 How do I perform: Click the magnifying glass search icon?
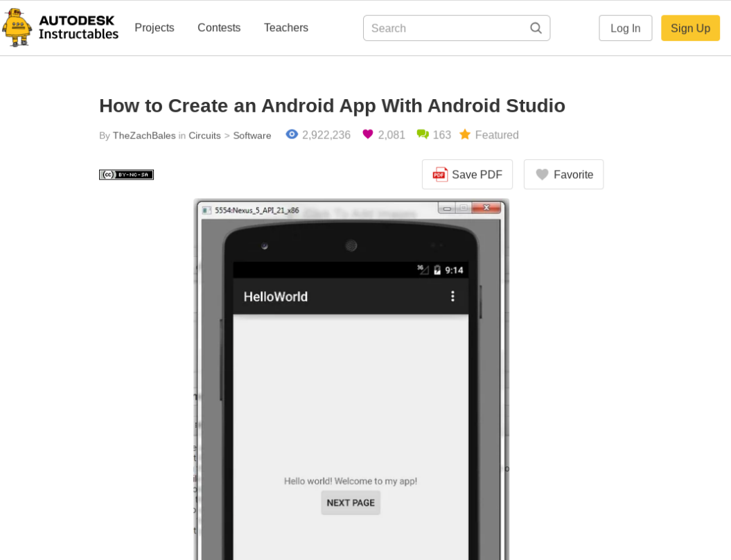536,28
